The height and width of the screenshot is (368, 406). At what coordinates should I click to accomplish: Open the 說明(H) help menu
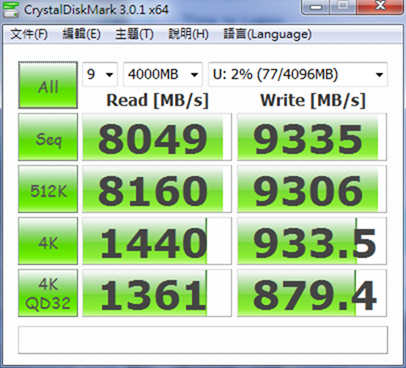tap(188, 34)
